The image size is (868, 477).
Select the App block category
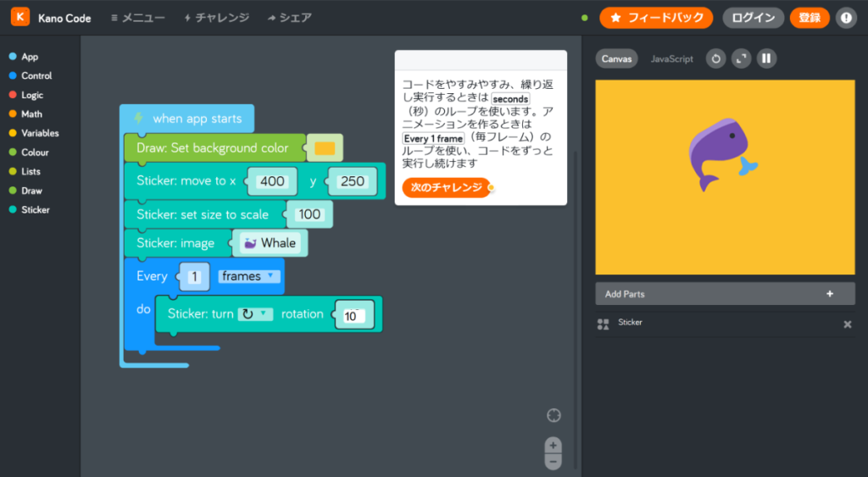(x=24, y=57)
